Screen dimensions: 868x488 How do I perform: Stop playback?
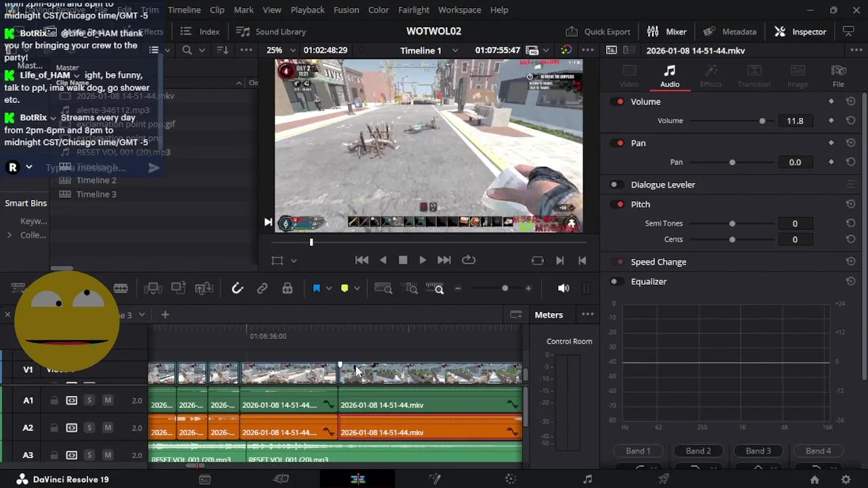(x=403, y=260)
